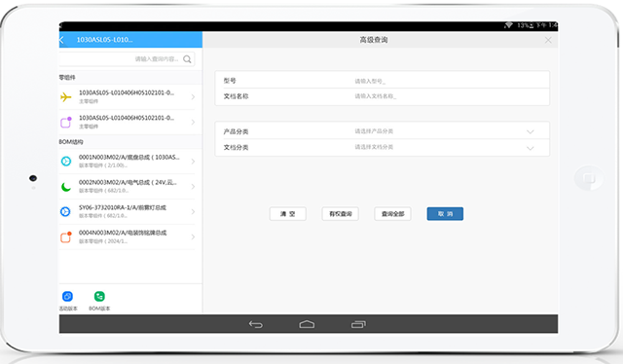Open the blue version icon at bottom

[x=67, y=297]
